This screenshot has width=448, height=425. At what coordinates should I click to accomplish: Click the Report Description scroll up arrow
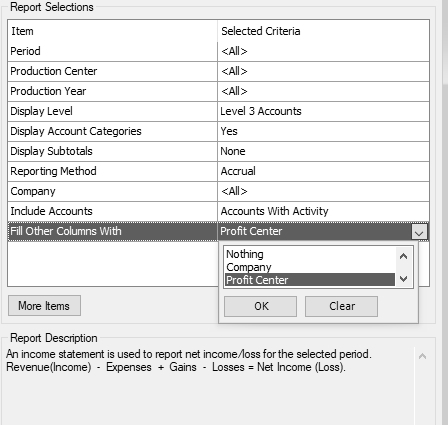pos(422,356)
